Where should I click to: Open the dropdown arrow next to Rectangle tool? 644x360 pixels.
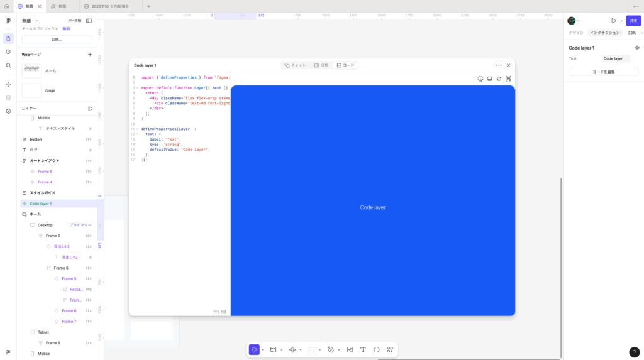click(x=319, y=350)
